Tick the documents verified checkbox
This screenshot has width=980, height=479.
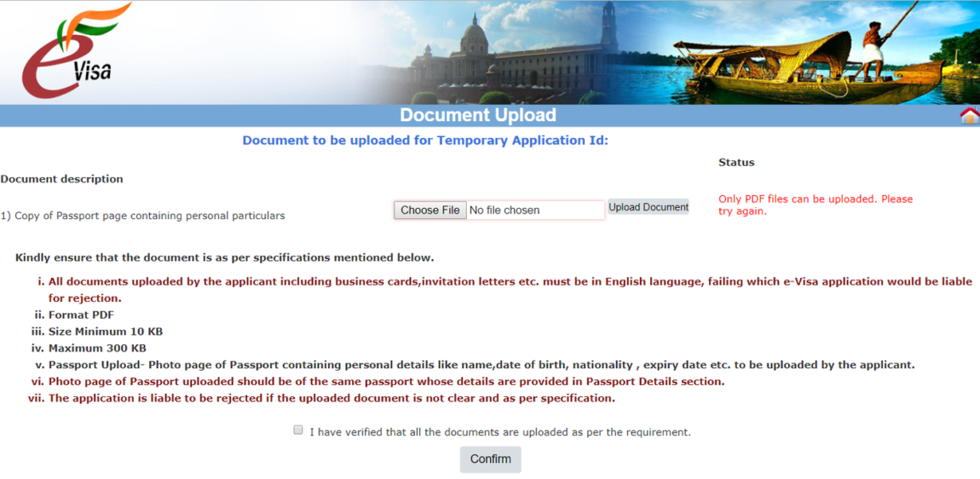298,430
